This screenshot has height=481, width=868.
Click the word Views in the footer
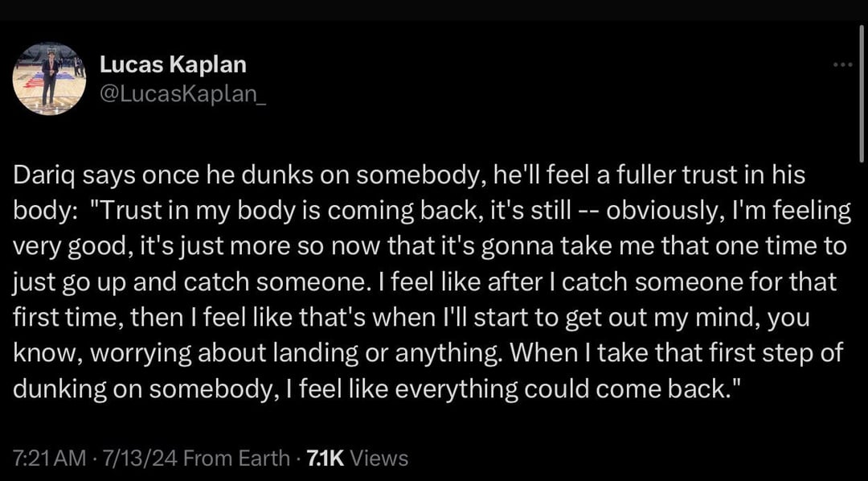(x=379, y=458)
